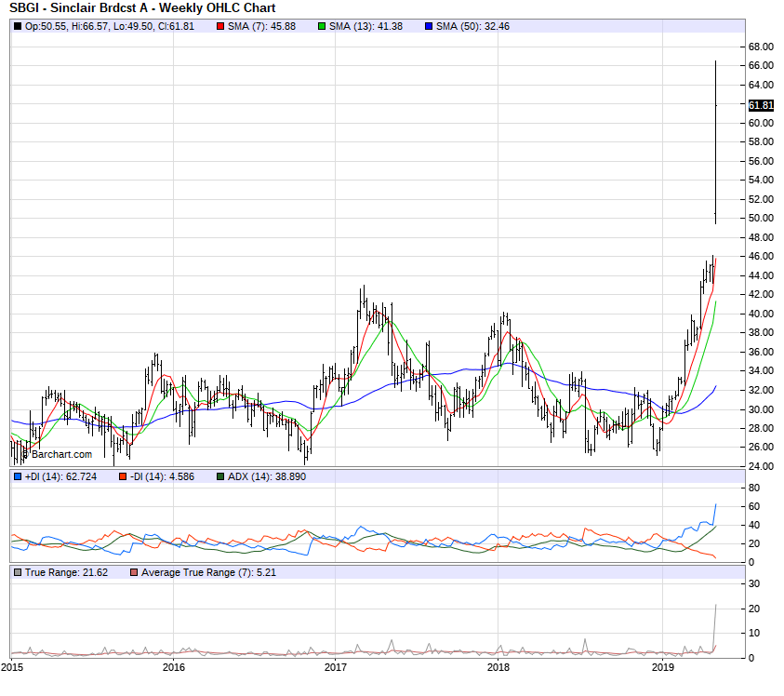Select the 2015 marker on the time axis
The image size is (784, 696).
12,667
